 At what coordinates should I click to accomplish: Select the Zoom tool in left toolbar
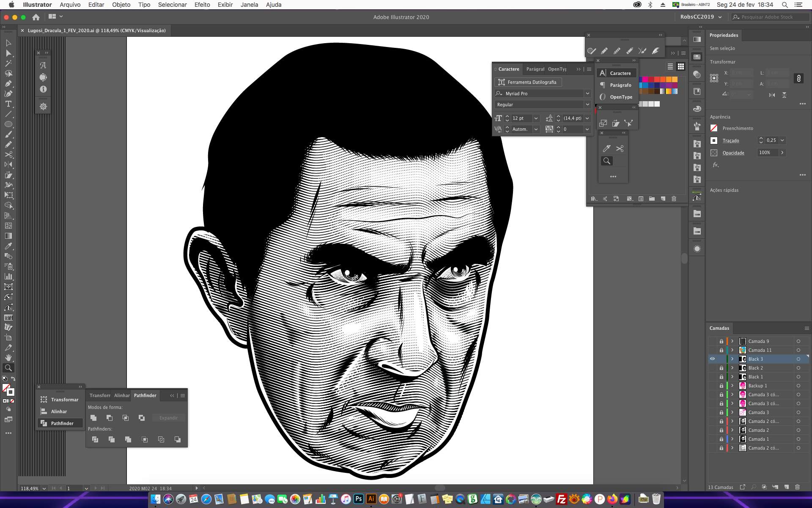pyautogui.click(x=8, y=368)
